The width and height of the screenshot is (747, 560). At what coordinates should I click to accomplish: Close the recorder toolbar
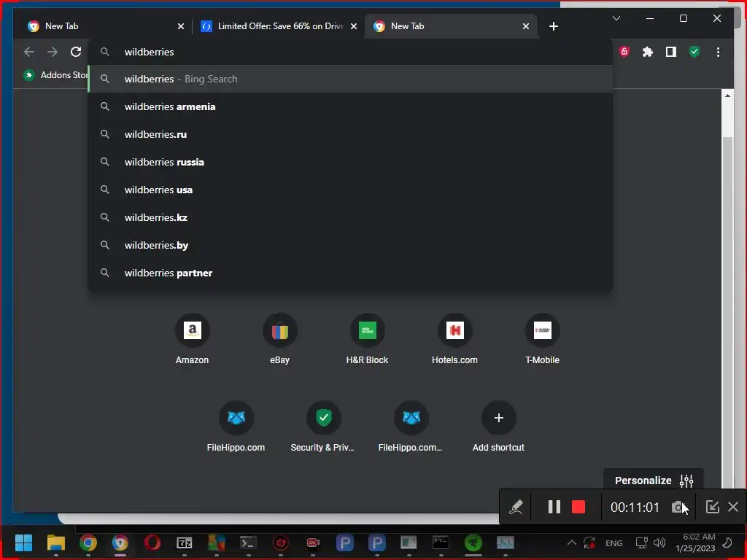(733, 507)
